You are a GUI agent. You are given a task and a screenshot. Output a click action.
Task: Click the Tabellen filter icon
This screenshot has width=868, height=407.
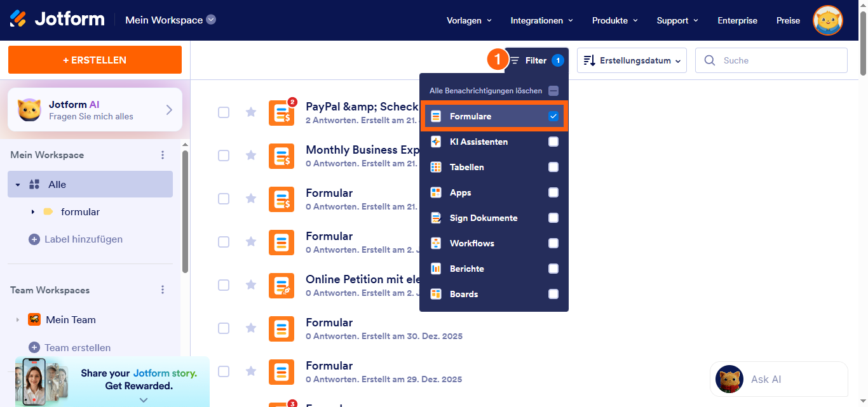coord(436,167)
